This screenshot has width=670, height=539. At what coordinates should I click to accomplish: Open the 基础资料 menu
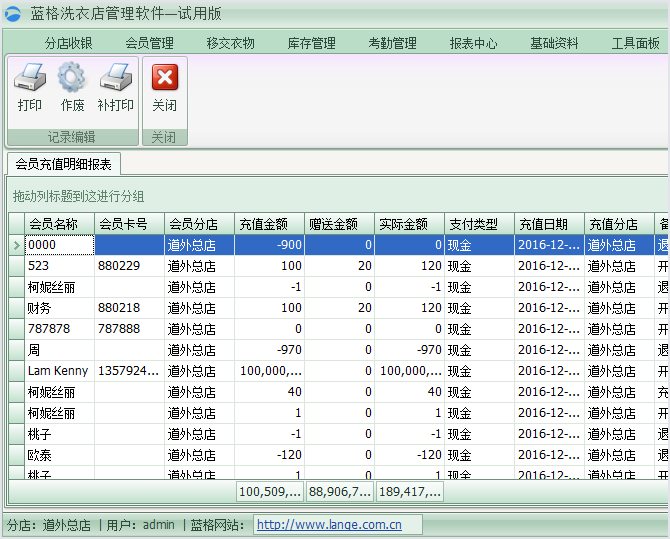(x=555, y=44)
